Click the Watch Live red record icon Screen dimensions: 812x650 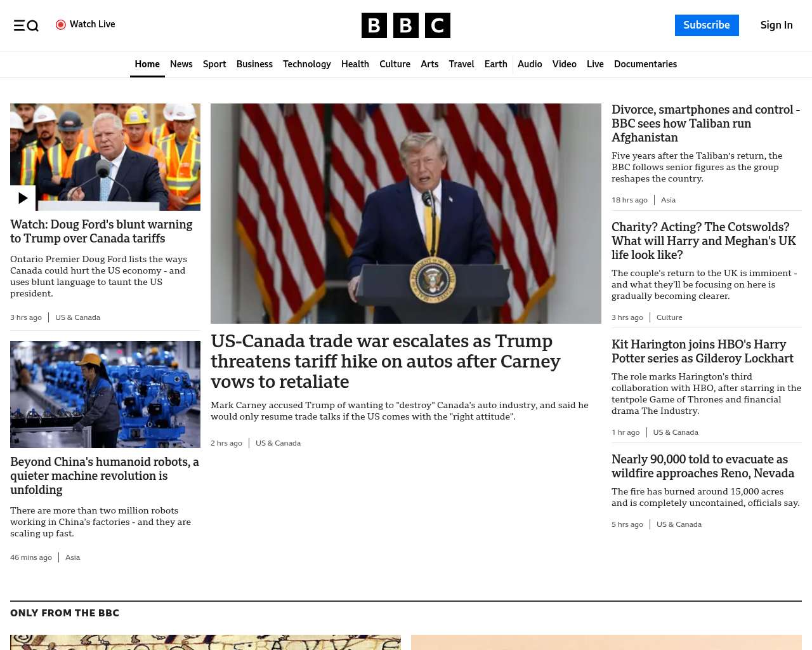tap(61, 25)
